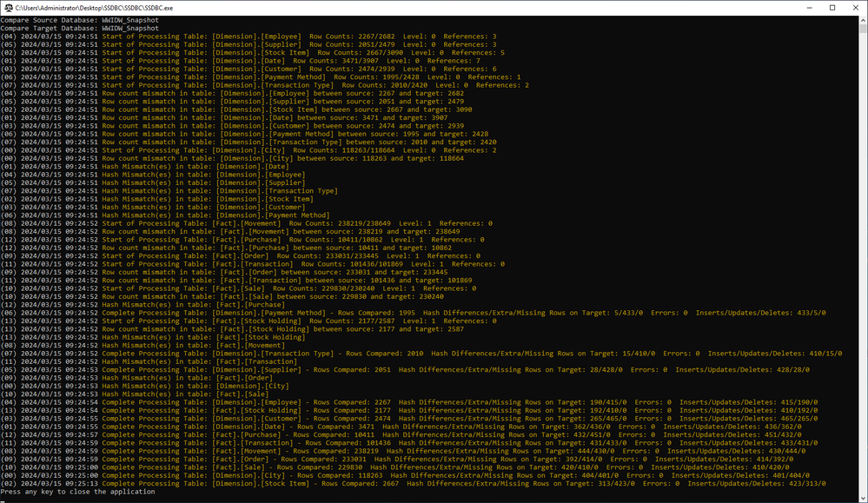
Task: Click 'Hash Mismatch(es) in table: [Dimension].[Supplier]'
Action: pos(153,182)
